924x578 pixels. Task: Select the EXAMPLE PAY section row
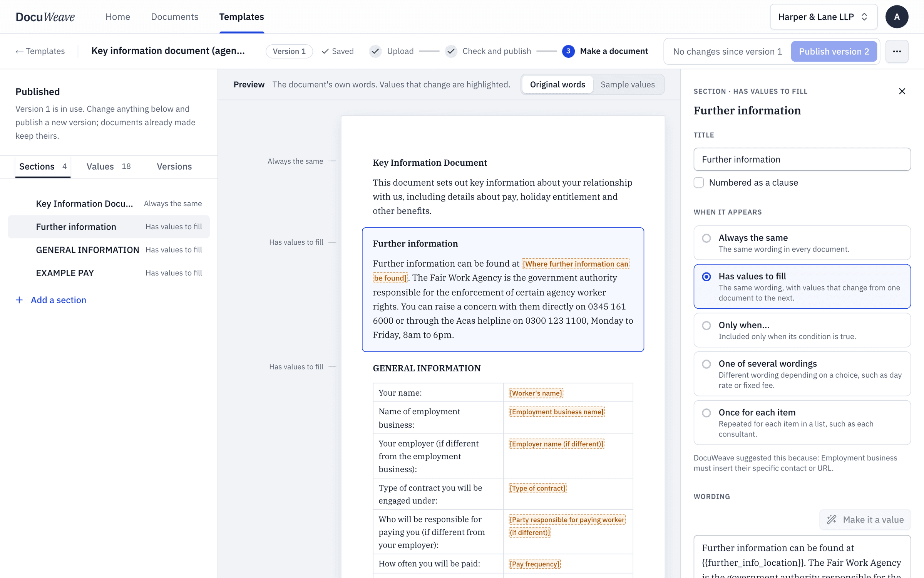109,273
